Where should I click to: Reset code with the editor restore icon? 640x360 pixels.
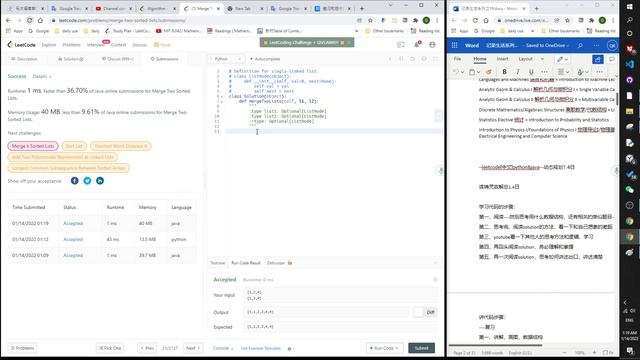(412, 59)
